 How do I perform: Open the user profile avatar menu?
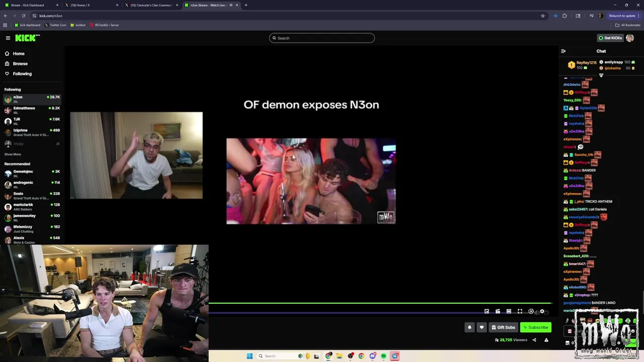[x=630, y=38]
